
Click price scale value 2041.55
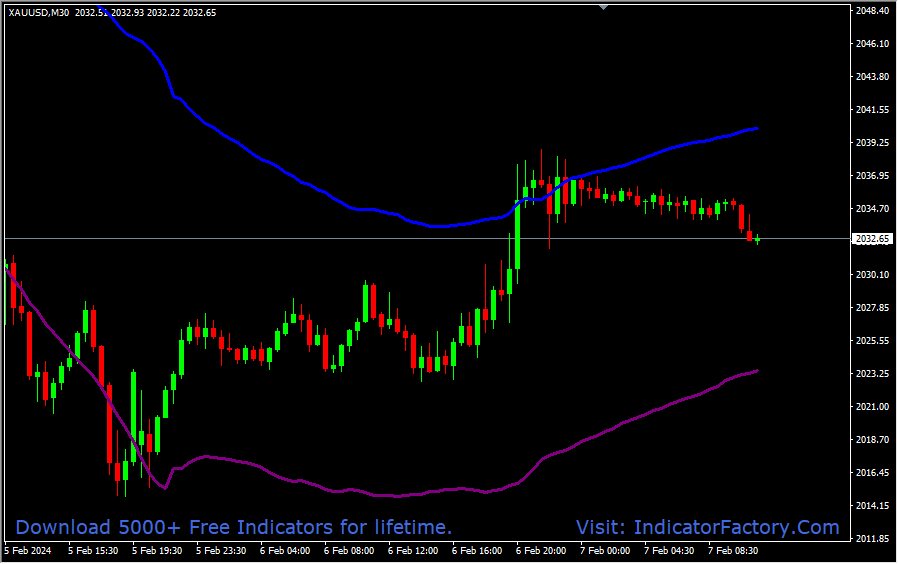coord(873,109)
